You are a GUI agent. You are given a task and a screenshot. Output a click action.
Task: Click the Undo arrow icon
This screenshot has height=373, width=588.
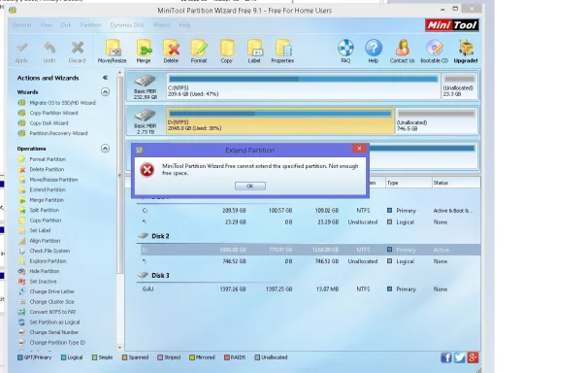tap(49, 48)
